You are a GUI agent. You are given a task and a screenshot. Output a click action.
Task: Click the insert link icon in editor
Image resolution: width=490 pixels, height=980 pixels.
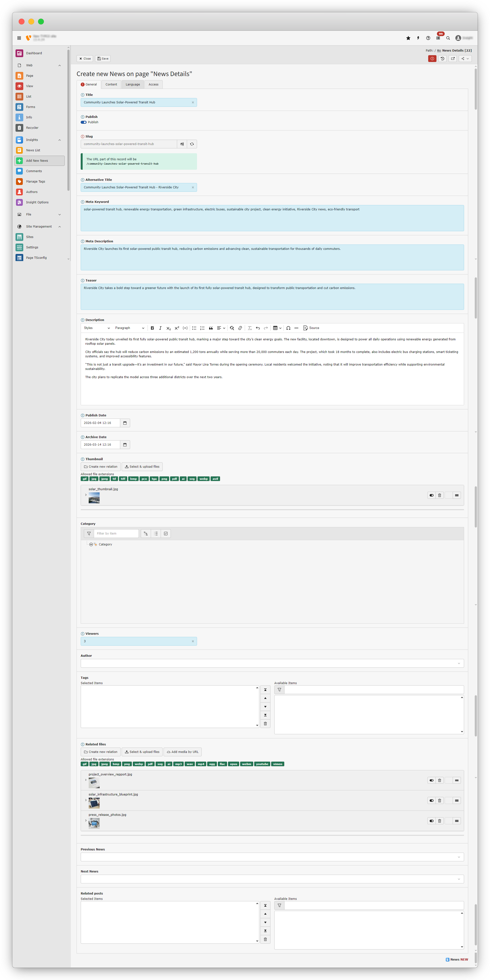240,328
